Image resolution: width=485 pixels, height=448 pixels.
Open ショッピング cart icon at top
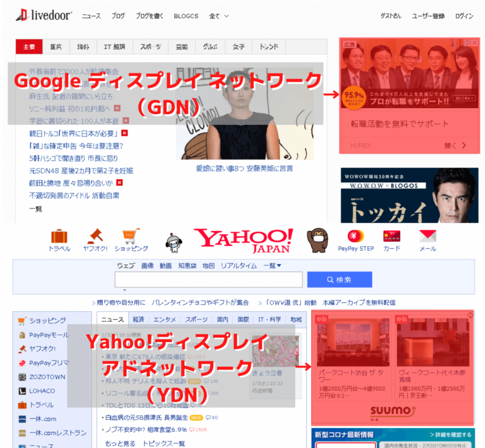131,236
